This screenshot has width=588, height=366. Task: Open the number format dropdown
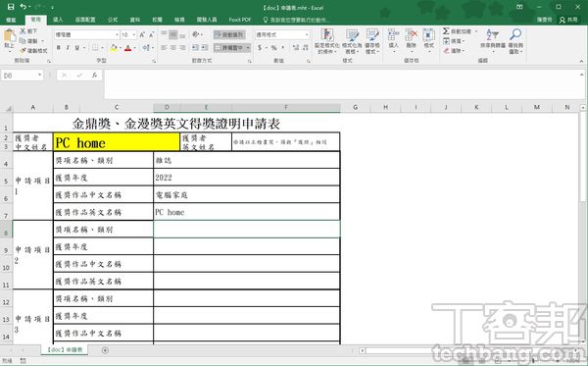307,35
